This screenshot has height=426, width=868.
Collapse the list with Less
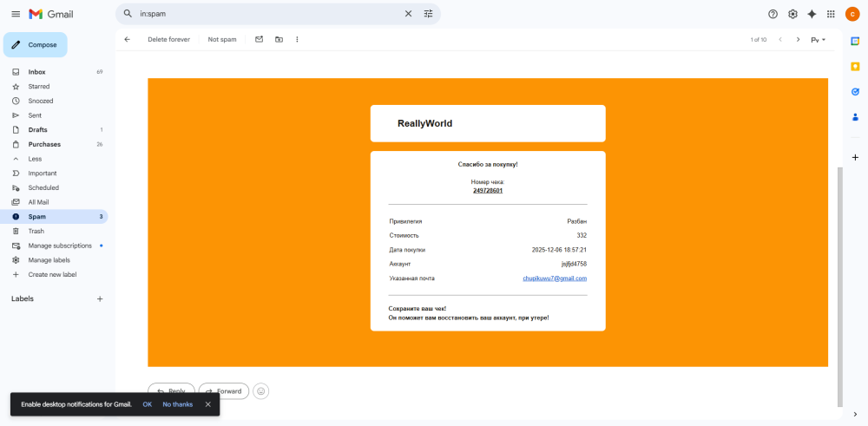coord(54,159)
